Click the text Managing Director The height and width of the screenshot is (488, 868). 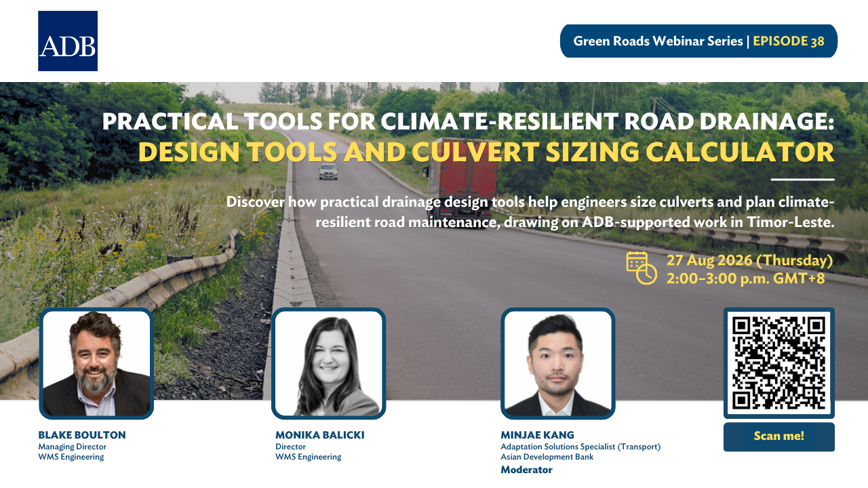click(x=72, y=447)
